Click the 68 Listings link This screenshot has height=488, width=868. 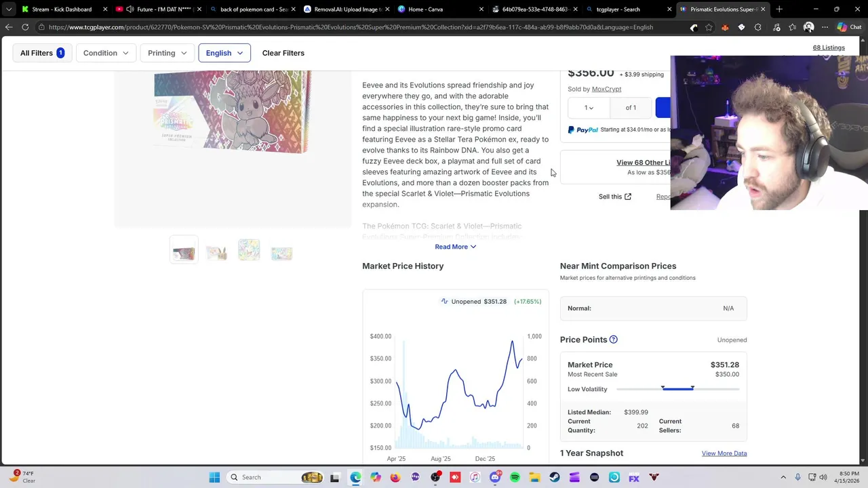click(829, 47)
